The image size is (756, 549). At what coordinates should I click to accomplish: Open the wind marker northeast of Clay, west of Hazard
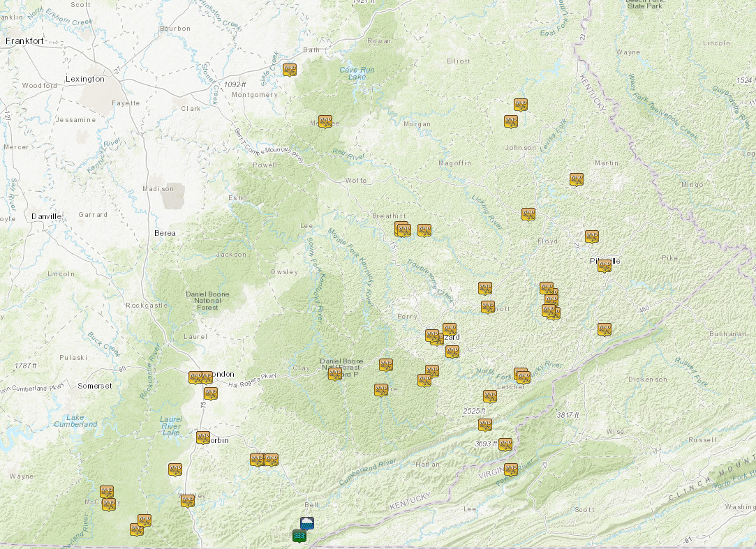pyautogui.click(x=386, y=365)
